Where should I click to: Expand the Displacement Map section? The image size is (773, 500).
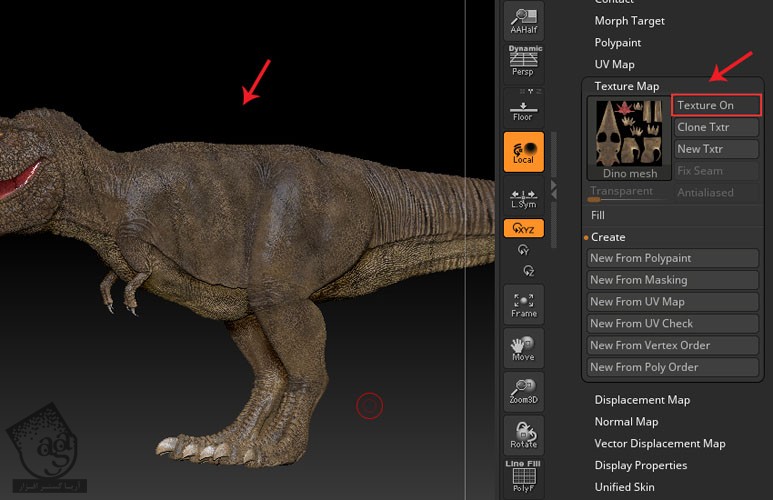pos(642,400)
